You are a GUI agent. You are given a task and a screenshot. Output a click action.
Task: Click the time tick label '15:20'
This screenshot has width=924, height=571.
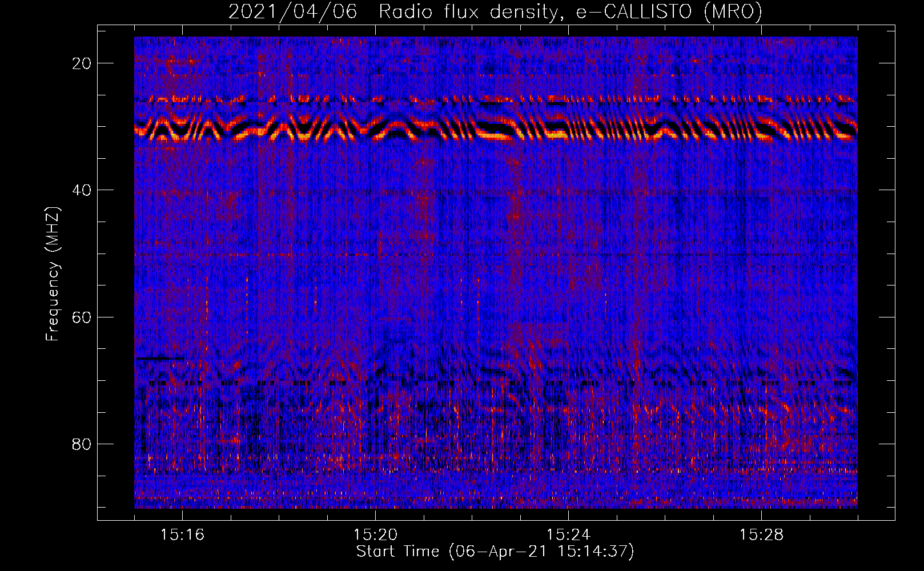375,535
